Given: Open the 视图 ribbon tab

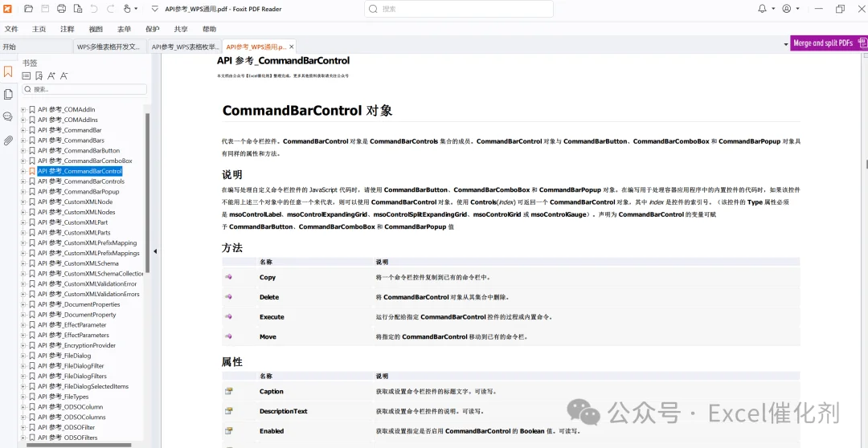Looking at the screenshot, I should pos(96,30).
